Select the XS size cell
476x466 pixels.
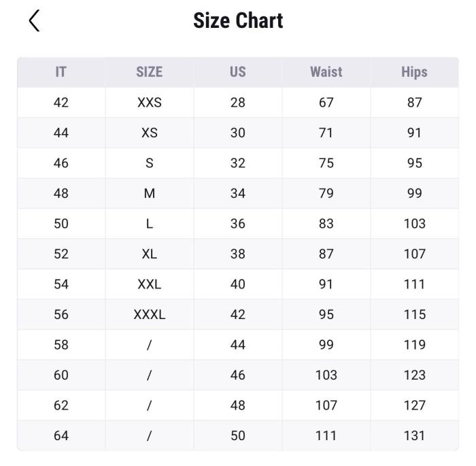(150, 133)
